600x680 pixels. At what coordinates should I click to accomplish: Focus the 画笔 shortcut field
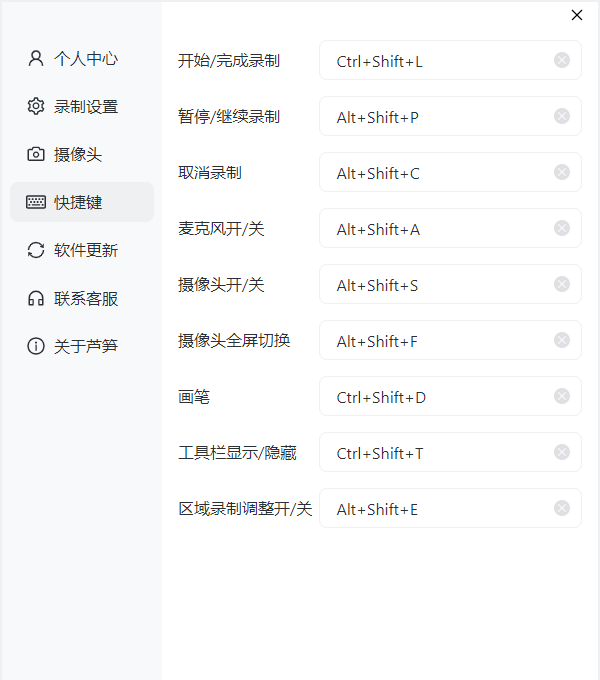(450, 396)
